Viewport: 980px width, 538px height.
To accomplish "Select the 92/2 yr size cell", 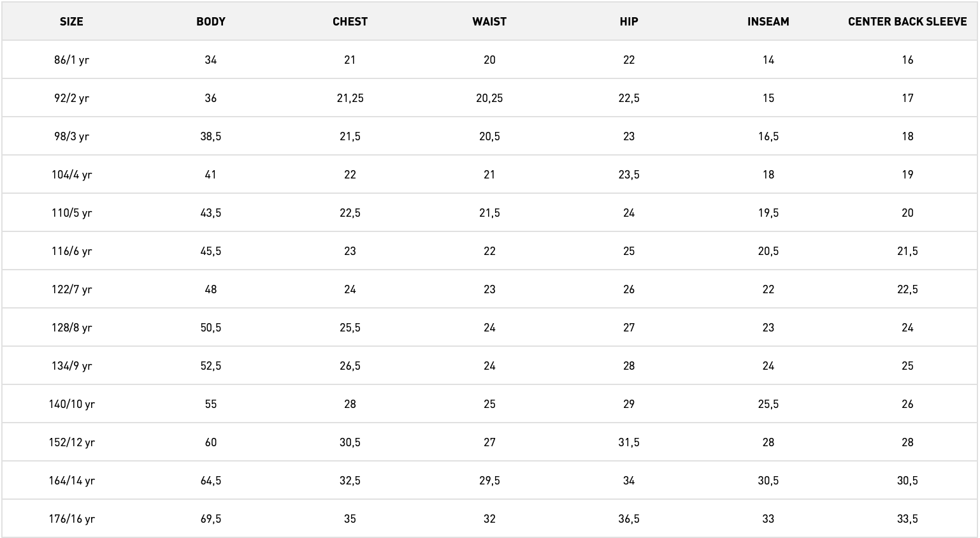I will pos(71,98).
